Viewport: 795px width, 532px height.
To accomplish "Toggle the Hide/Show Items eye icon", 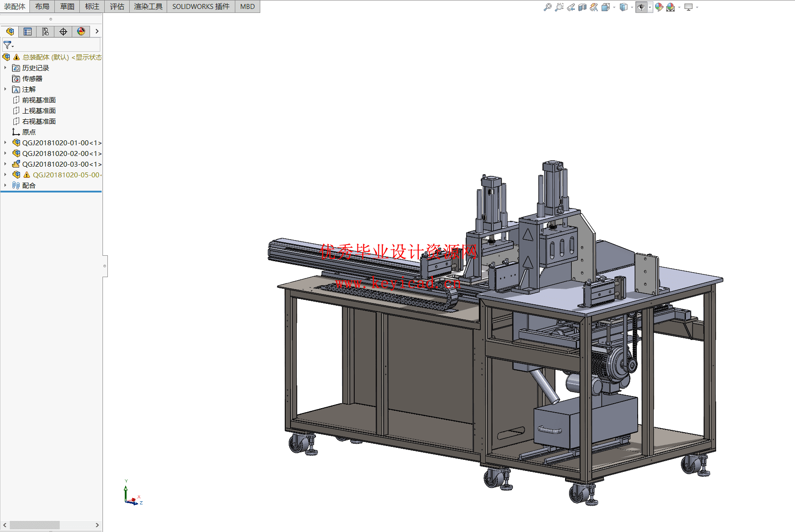I will pyautogui.click(x=641, y=7).
